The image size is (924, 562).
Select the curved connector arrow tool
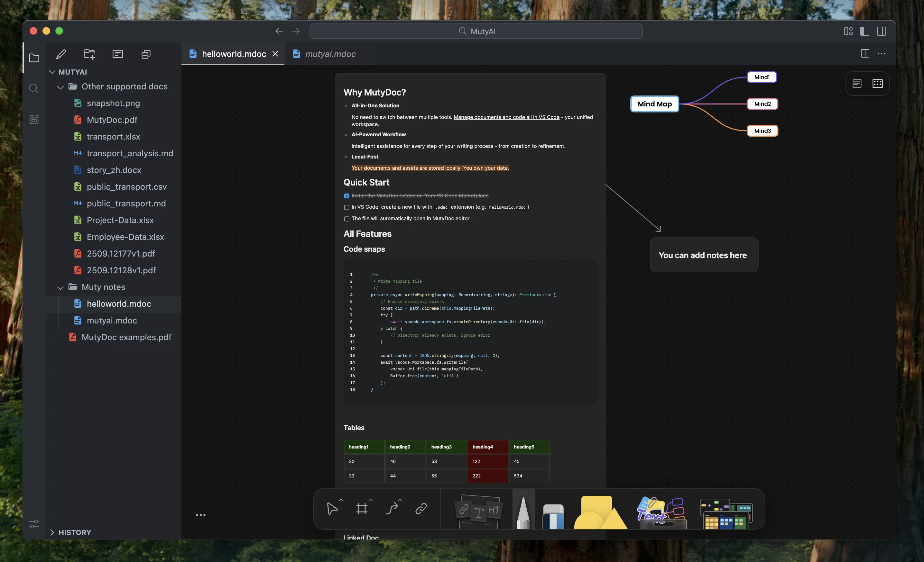(392, 508)
